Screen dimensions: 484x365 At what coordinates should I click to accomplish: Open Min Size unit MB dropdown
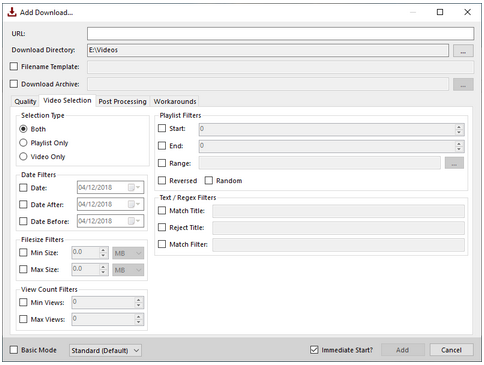128,253
